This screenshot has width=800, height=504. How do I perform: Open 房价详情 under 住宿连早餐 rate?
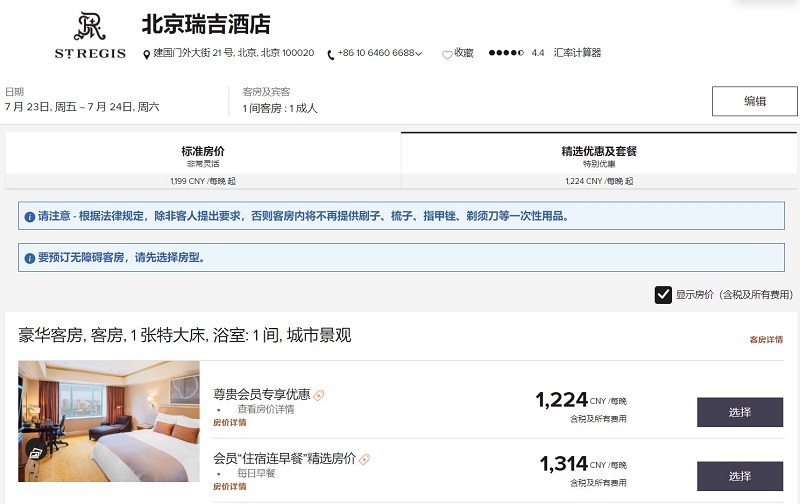click(x=230, y=487)
